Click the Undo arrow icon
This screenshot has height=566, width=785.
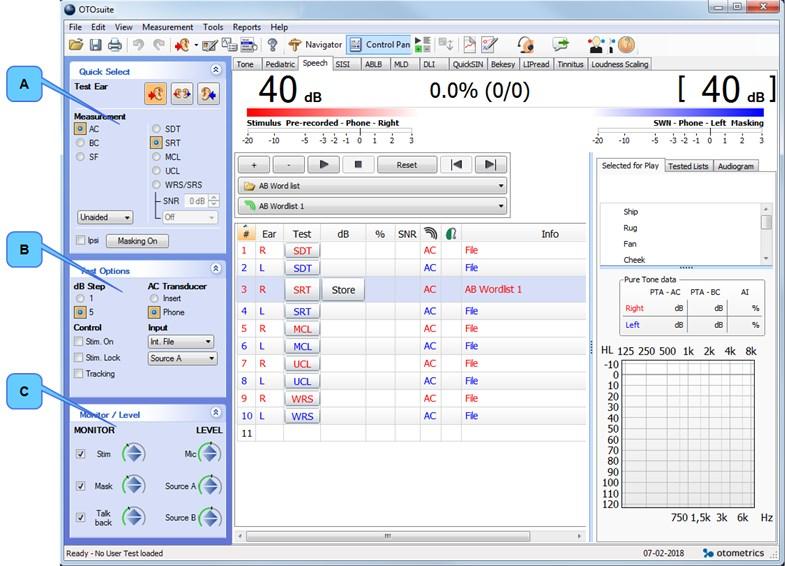pyautogui.click(x=138, y=45)
